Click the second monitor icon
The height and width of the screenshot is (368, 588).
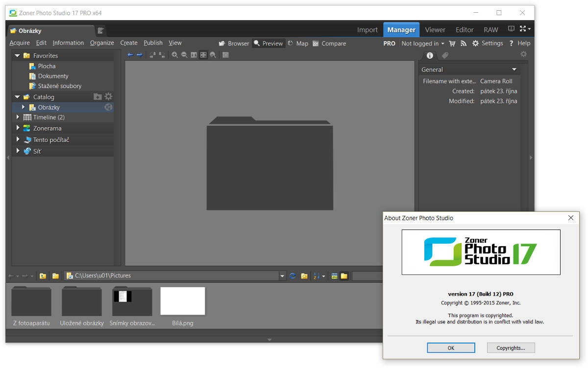[x=512, y=29]
